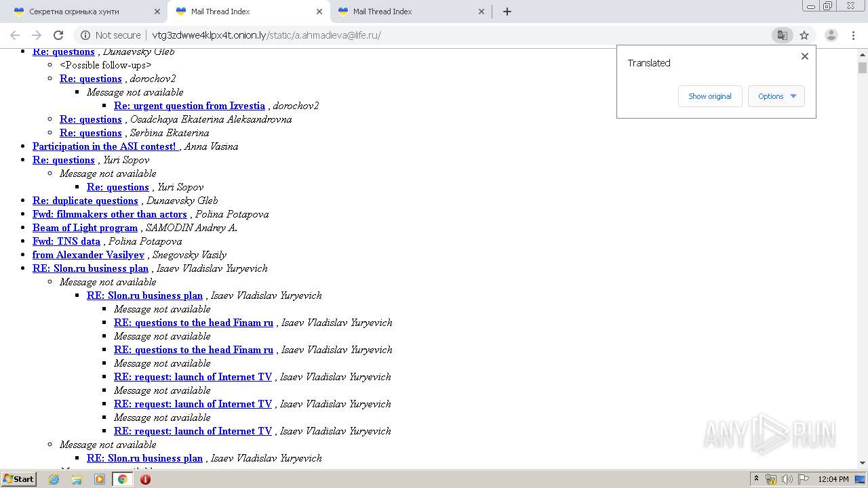Image resolution: width=868 pixels, height=488 pixels.
Task: Open first RE: questions to the head Finam ru
Action: pyautogui.click(x=193, y=323)
